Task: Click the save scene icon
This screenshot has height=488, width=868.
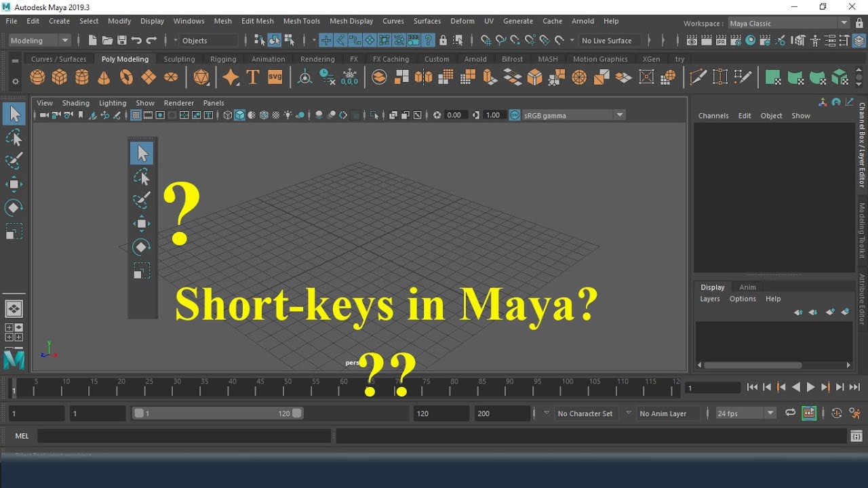Action: [122, 41]
